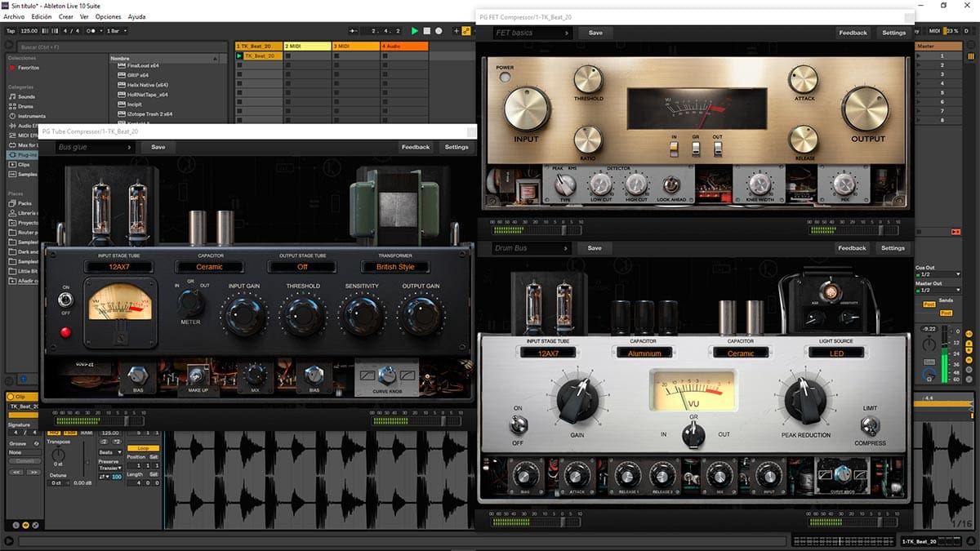Open the Archivo menu
The height and width of the screenshot is (551, 980).
15,16
